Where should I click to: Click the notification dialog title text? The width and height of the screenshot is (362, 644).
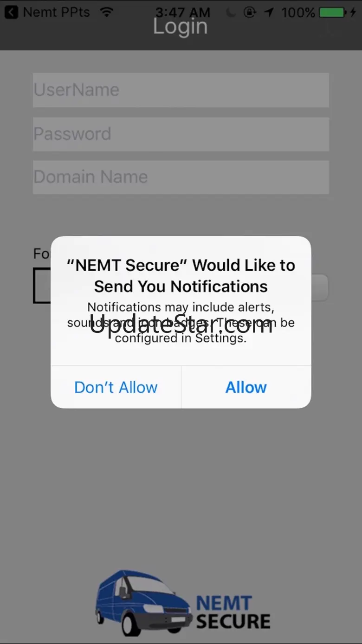click(181, 275)
